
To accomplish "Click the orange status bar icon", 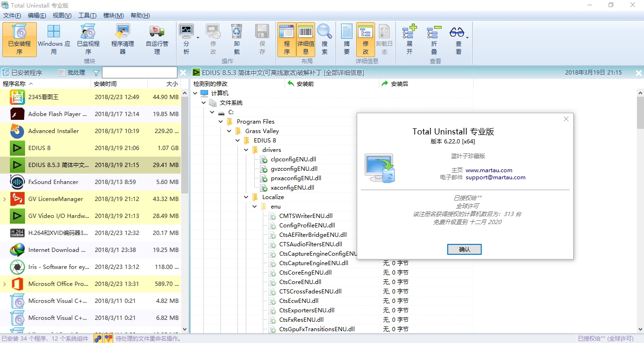I will [109, 338].
